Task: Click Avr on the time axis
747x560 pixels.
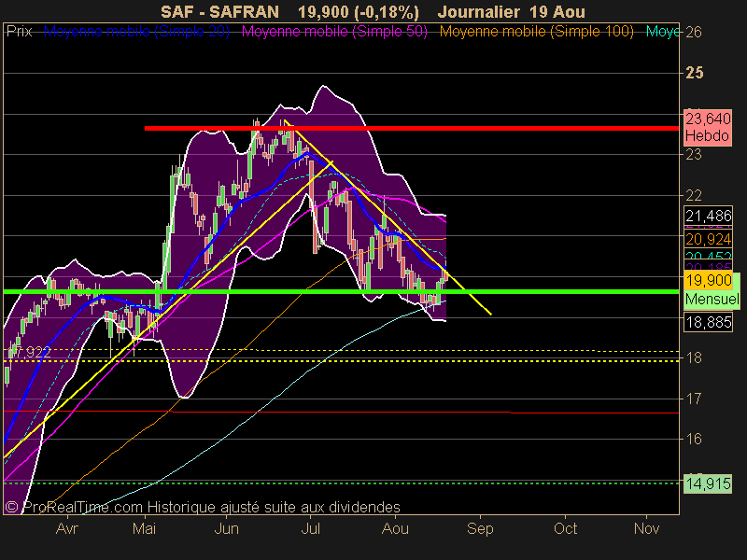Action: click(66, 528)
